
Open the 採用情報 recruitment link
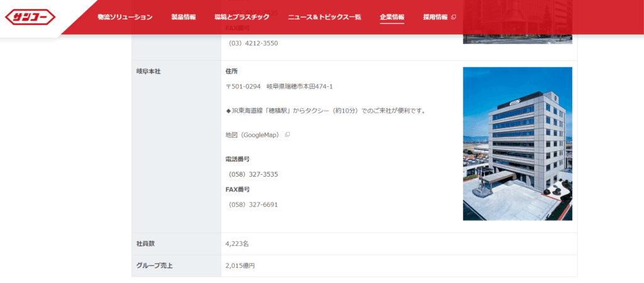click(435, 17)
